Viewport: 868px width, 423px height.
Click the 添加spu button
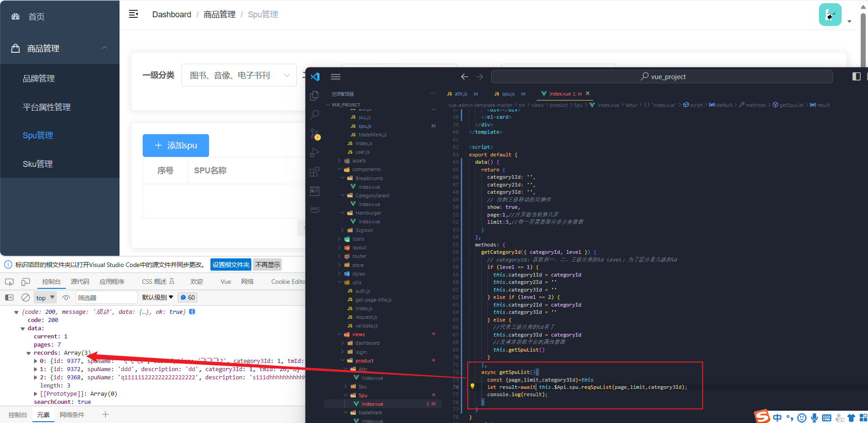coord(175,145)
